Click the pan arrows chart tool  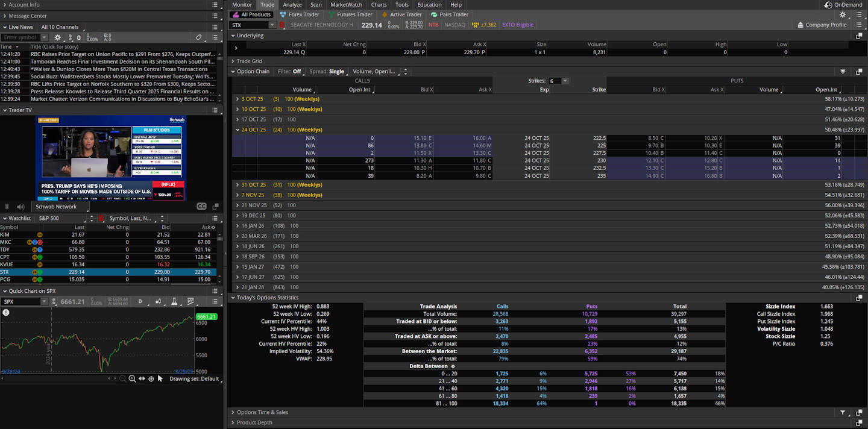[142, 379]
